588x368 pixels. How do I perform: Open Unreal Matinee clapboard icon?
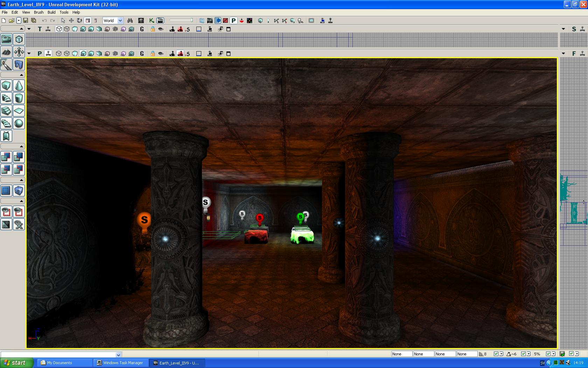click(x=160, y=21)
